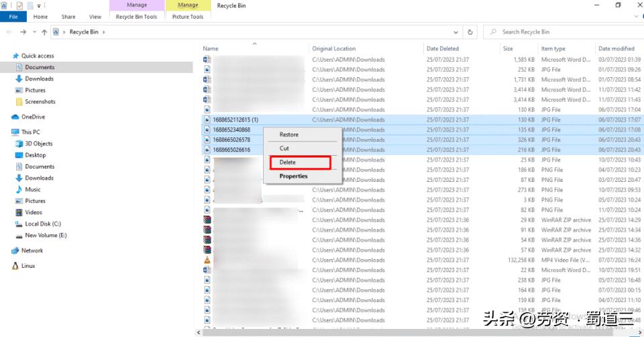Viewport: 644px width, 337px height.
Task: Select file 1688652340868
Action: pos(231,130)
